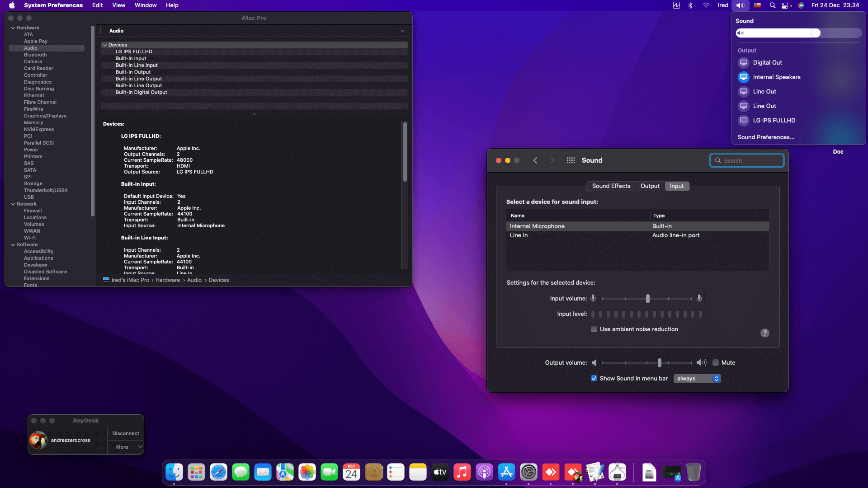Click Hardware in the bottom path bar
This screenshot has height=488, width=868.
(168, 280)
